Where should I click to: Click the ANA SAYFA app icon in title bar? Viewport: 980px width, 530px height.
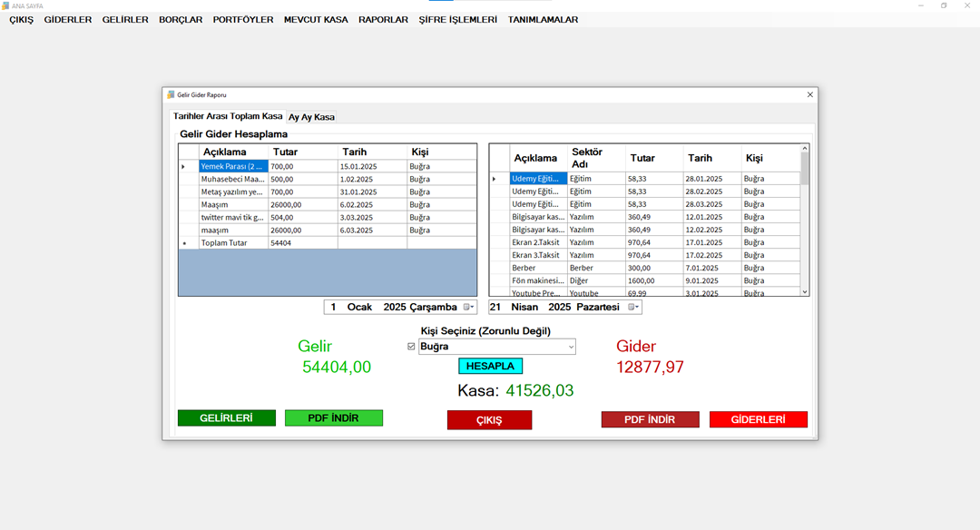click(5, 5)
